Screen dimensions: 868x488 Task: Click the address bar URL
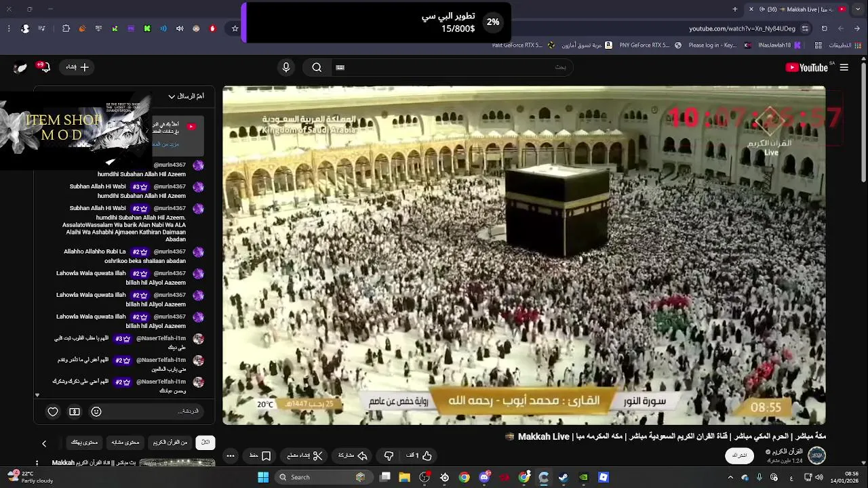point(742,28)
